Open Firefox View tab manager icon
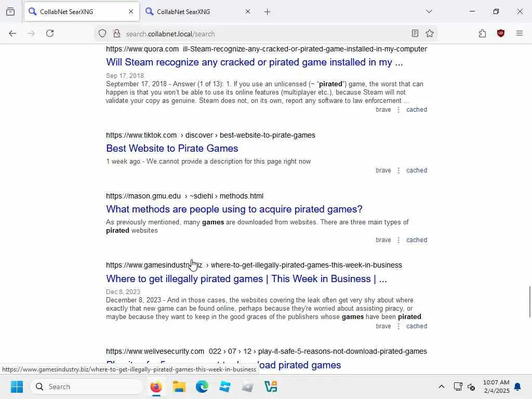Viewport: 532px width, 399px height. (10, 11)
